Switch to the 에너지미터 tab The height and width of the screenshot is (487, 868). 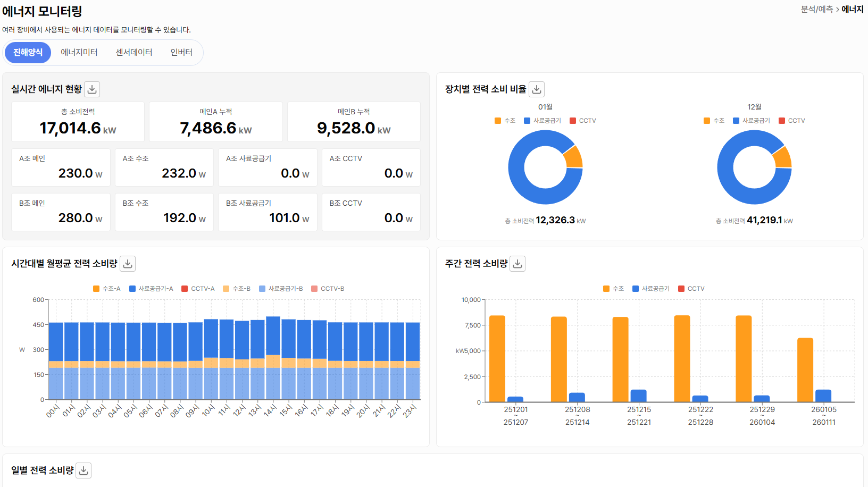(x=79, y=53)
